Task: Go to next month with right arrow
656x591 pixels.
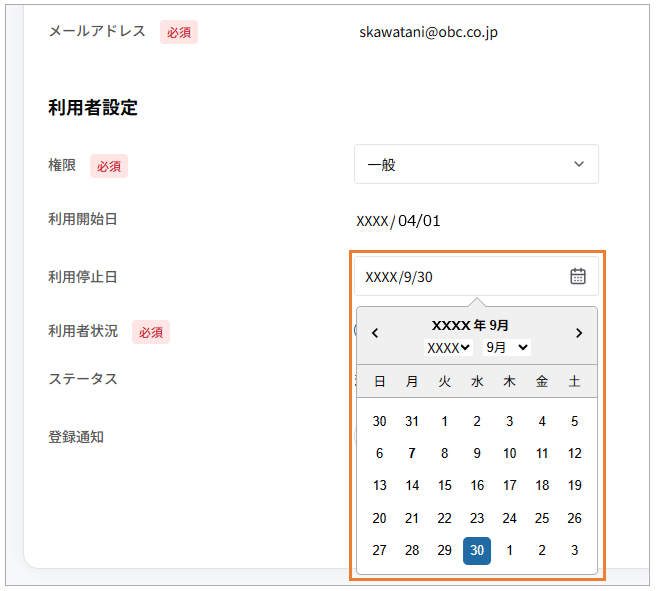Action: pyautogui.click(x=579, y=333)
